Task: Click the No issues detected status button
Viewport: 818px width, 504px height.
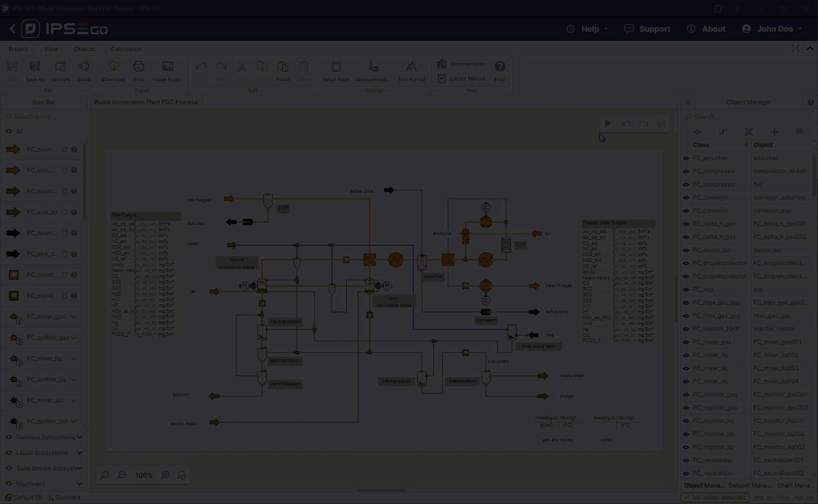Action: coord(715,498)
